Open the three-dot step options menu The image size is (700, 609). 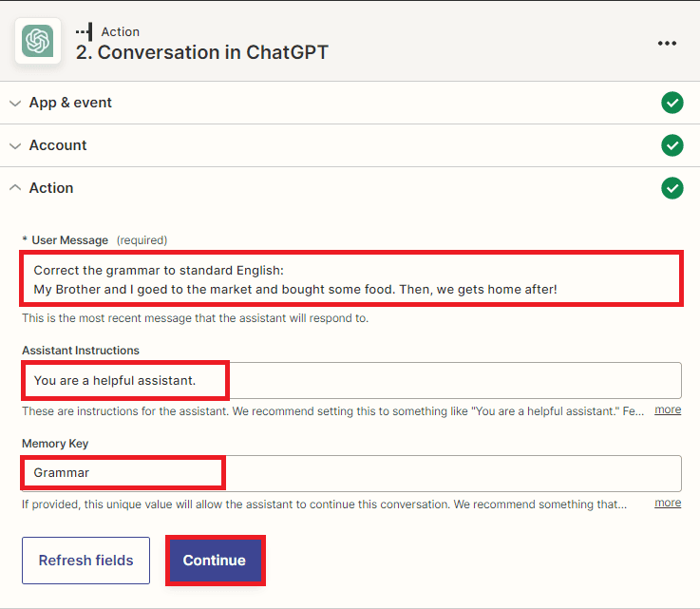pos(667,43)
